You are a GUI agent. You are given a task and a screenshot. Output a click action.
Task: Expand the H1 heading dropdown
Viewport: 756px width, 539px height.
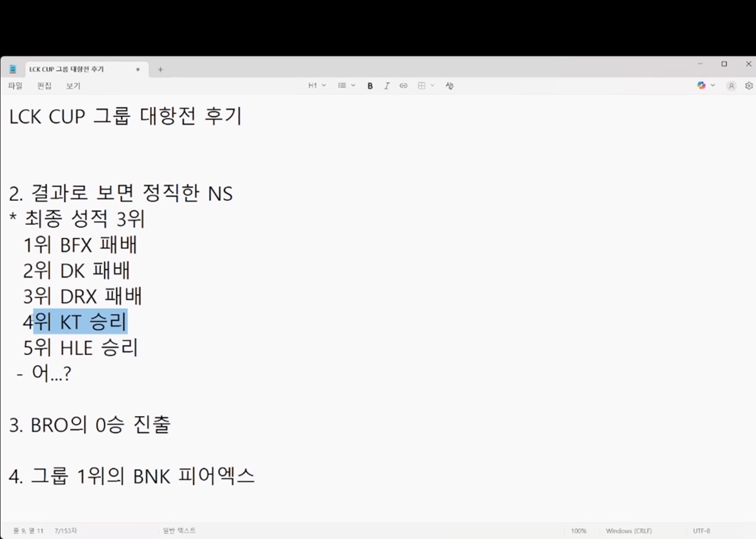316,86
